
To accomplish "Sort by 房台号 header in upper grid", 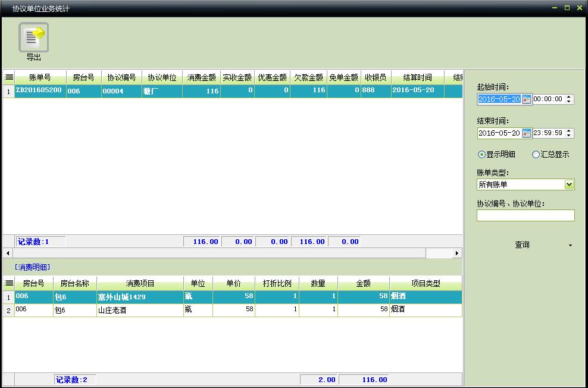I will coord(84,77).
